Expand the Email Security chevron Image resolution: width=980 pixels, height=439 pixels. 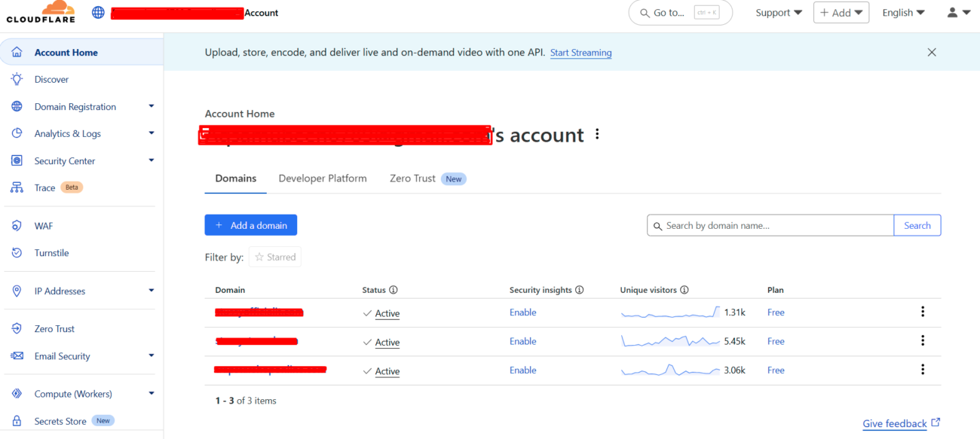[151, 356]
